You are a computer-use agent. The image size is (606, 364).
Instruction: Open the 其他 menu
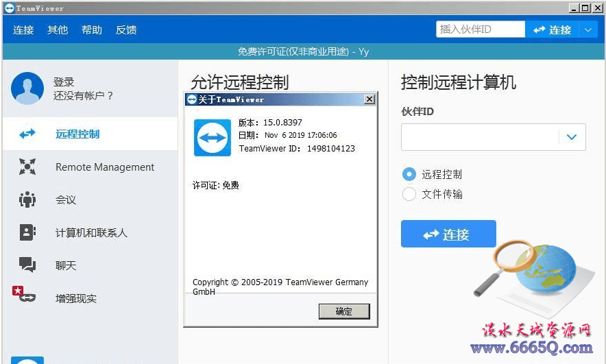click(58, 29)
